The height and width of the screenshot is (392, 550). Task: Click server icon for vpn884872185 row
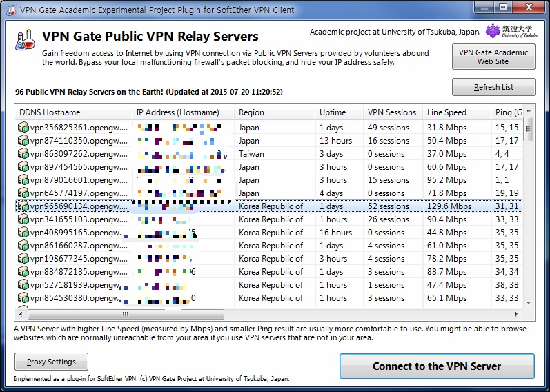(23, 272)
